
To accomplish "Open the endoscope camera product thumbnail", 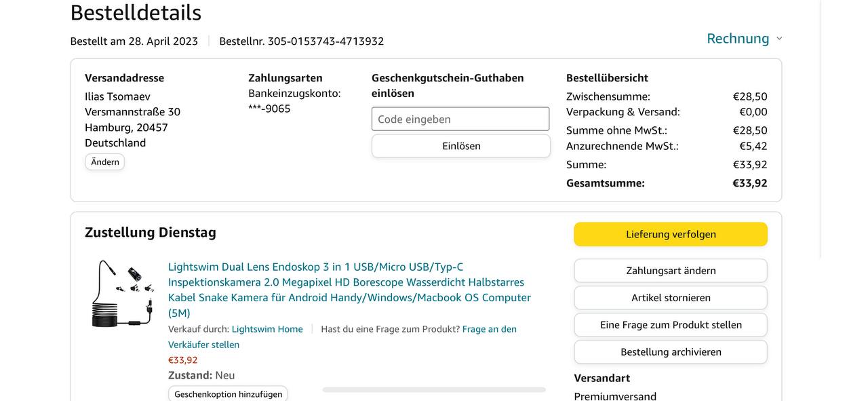I will click(x=123, y=294).
